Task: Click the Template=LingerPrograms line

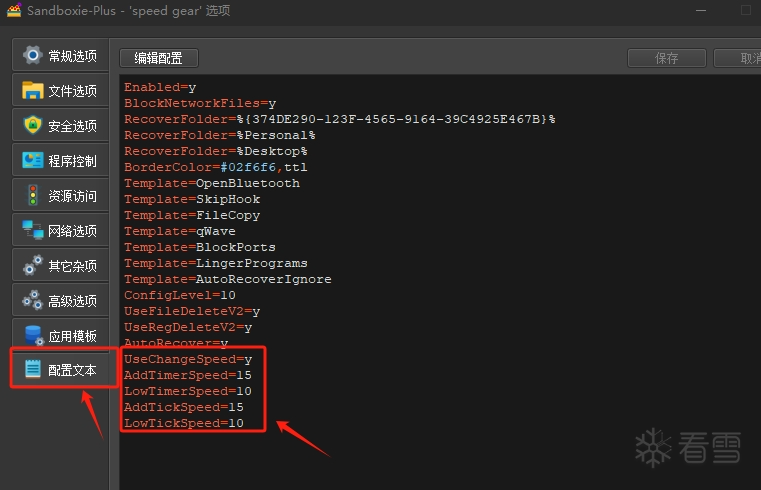Action: tap(215, 263)
